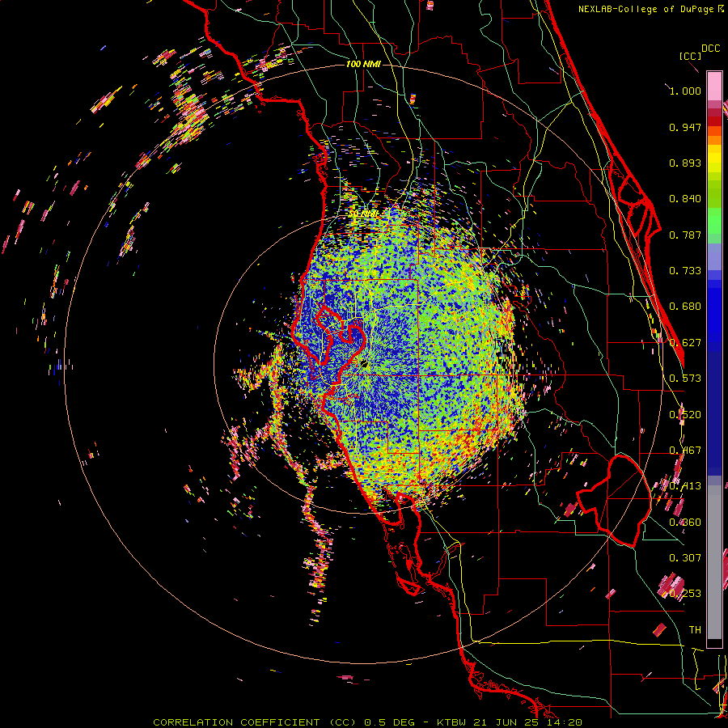Click the 50 NMI range ring label
Screen dimensions: 728x728
coord(363,214)
